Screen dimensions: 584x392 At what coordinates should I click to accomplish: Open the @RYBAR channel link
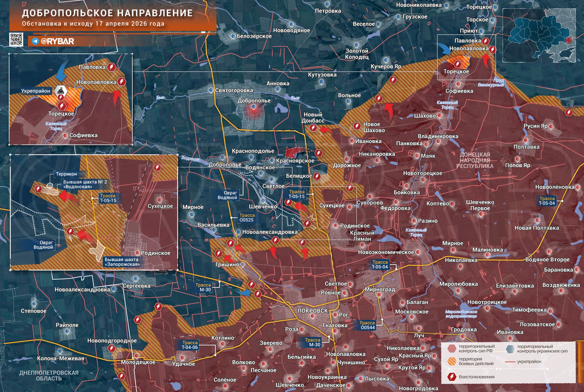click(x=57, y=41)
